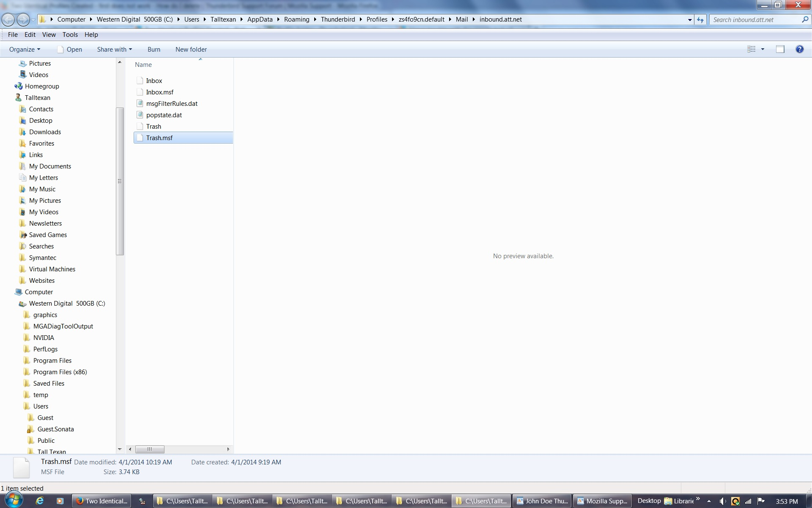Image resolution: width=812 pixels, height=508 pixels.
Task: Click the New folder button
Action: 191,49
